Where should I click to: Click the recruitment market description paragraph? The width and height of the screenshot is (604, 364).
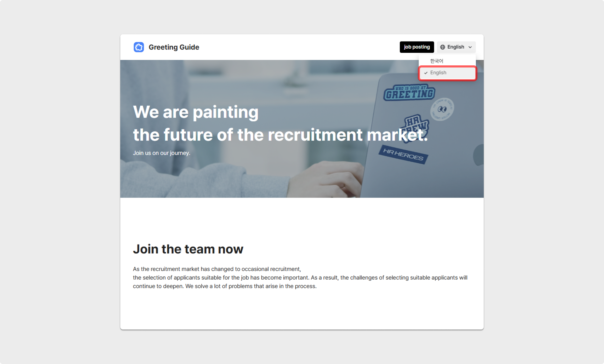pyautogui.click(x=300, y=277)
